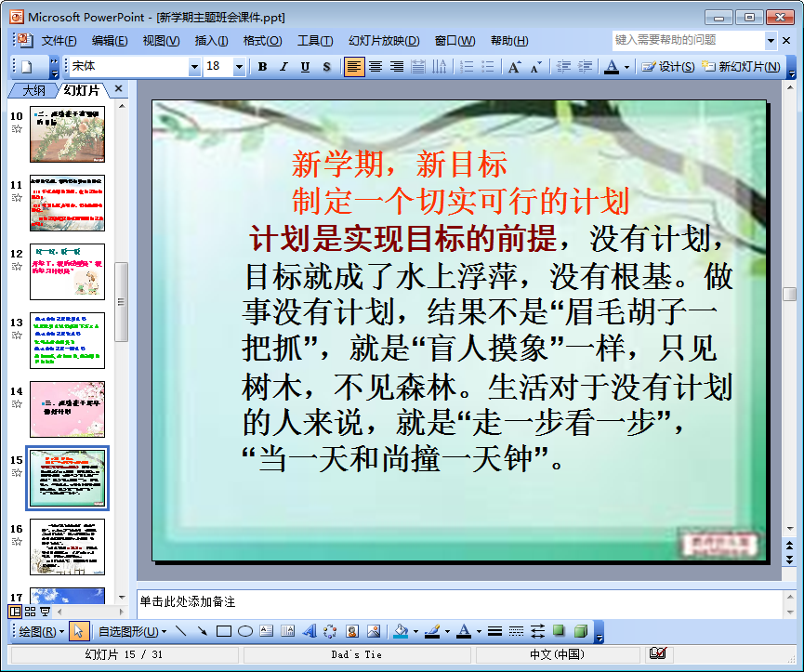Select slide 13 thumbnail
Image resolution: width=804 pixels, height=672 pixels.
[x=67, y=340]
